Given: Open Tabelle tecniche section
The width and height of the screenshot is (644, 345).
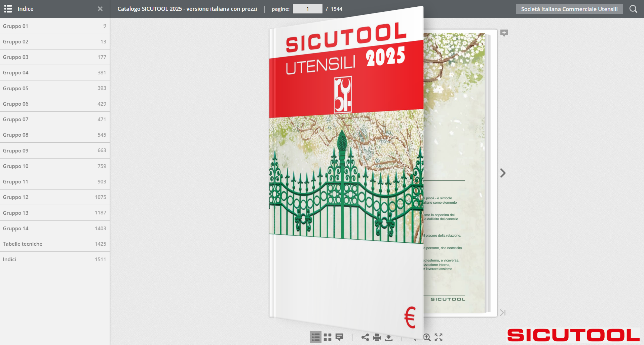Looking at the screenshot, I should tap(54, 244).
